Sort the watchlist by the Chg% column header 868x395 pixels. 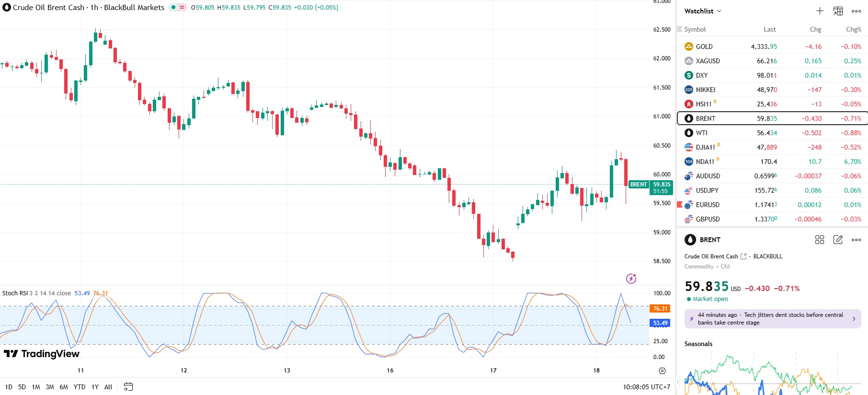pyautogui.click(x=853, y=29)
